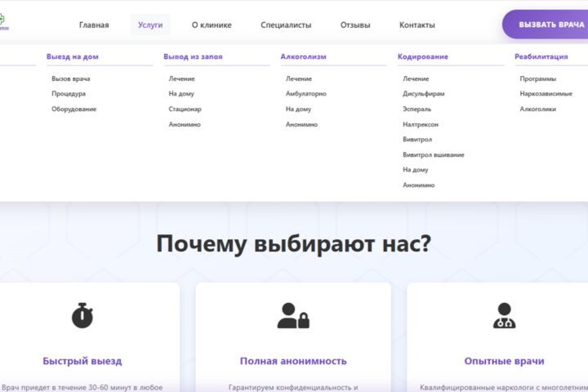This screenshot has height=392, width=588.
Task: Select the Вивитрол link
Action: coord(417,140)
